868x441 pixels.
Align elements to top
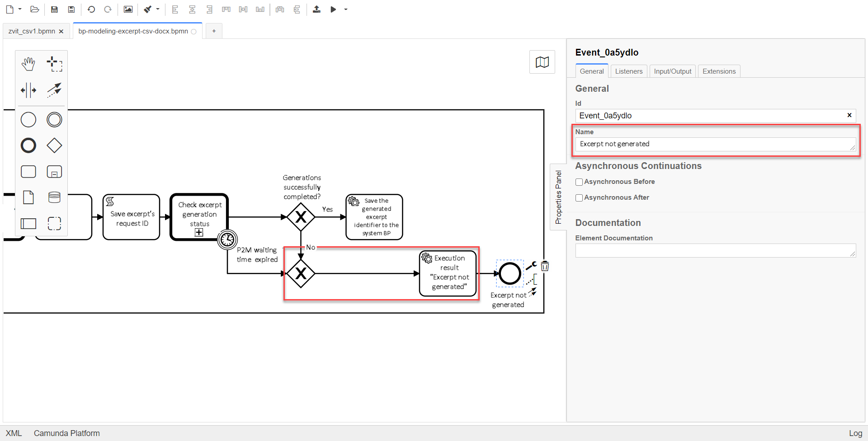click(226, 9)
